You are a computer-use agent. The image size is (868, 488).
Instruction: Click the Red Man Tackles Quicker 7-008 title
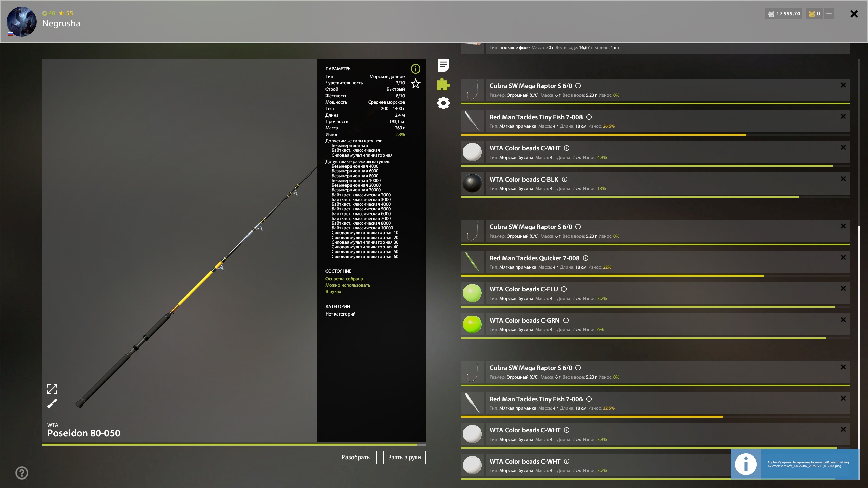pyautogui.click(x=534, y=258)
